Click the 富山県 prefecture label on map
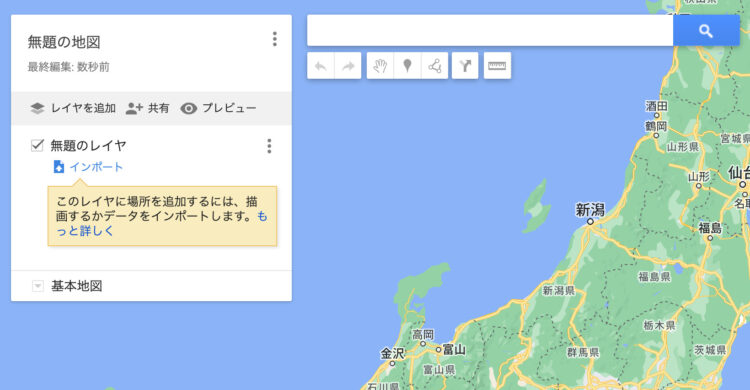 click(439, 369)
